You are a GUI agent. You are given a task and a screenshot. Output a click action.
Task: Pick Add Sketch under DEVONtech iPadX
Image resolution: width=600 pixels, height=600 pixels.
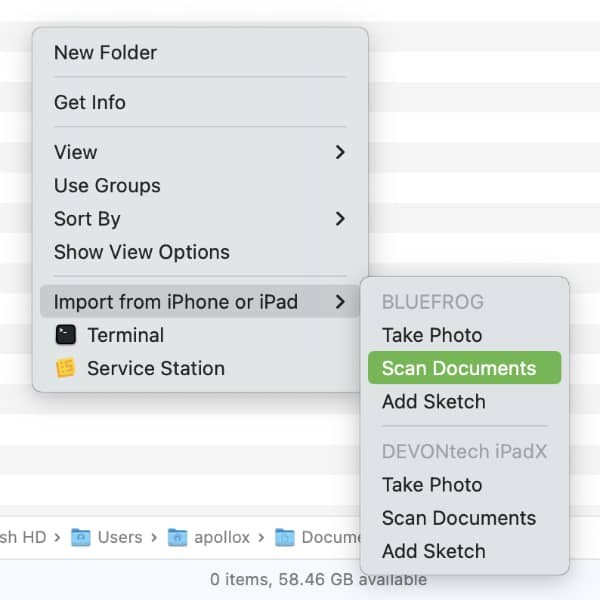433,551
